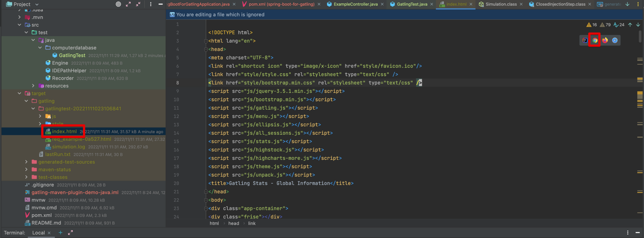Select simulation.log in project tree

(68, 147)
